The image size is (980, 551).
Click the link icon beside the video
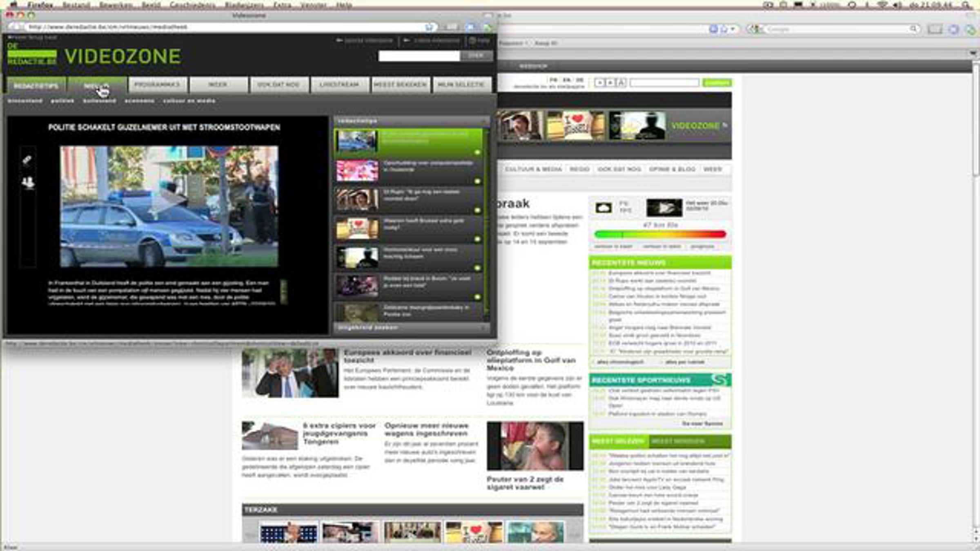27,160
